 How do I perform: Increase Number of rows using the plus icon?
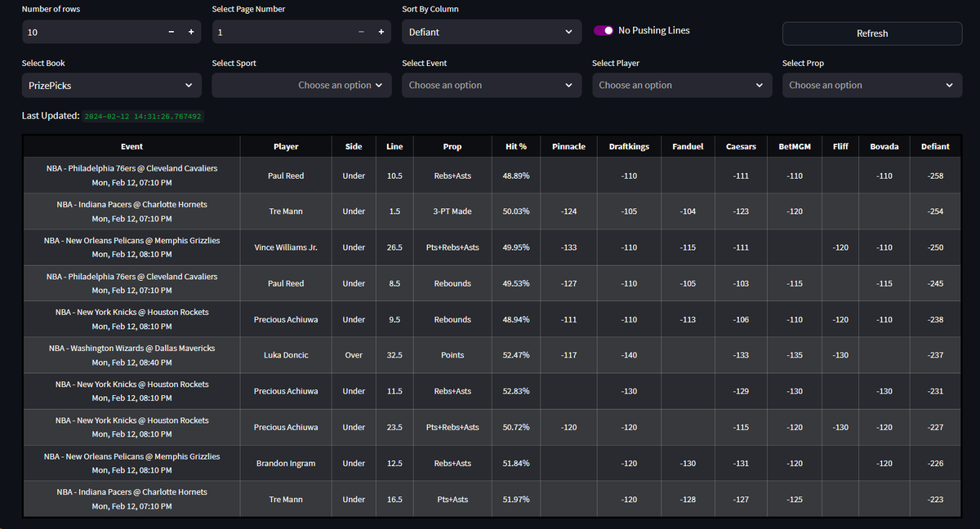190,31
